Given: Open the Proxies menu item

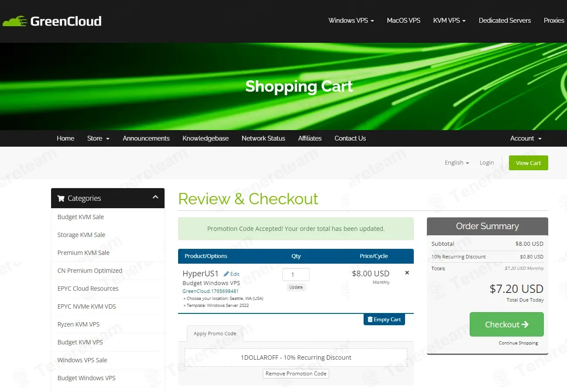Looking at the screenshot, I should point(554,21).
